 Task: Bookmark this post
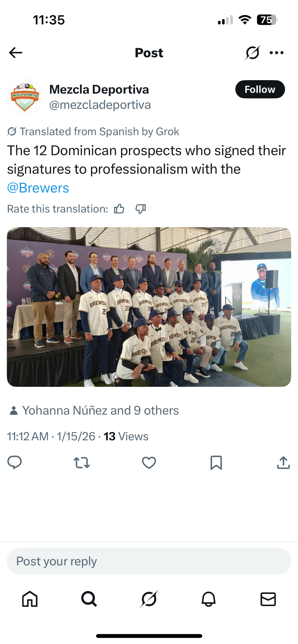point(216,463)
